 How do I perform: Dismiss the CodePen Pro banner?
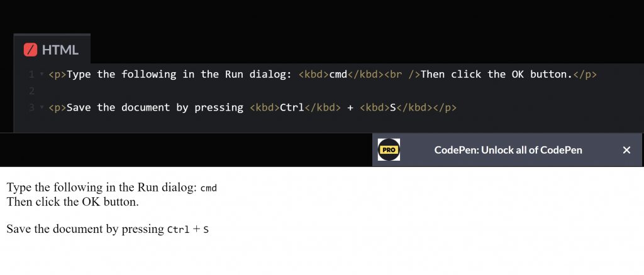pyautogui.click(x=626, y=150)
